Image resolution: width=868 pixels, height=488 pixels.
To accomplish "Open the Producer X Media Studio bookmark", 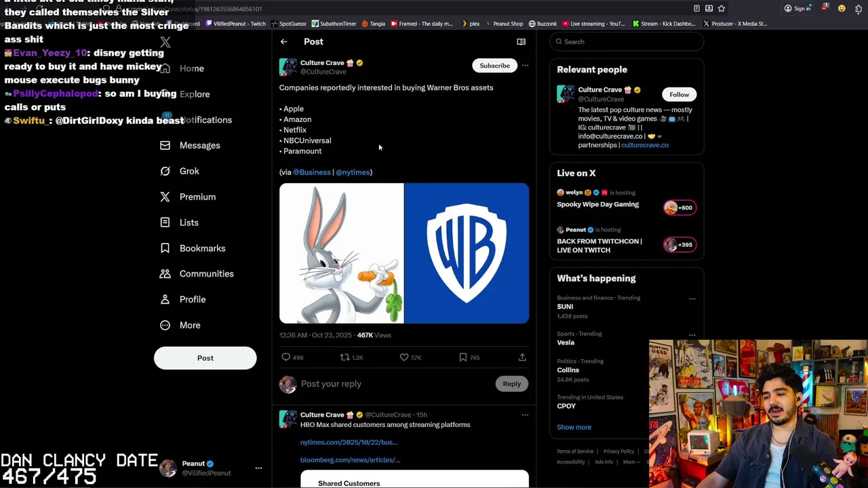I will click(735, 24).
